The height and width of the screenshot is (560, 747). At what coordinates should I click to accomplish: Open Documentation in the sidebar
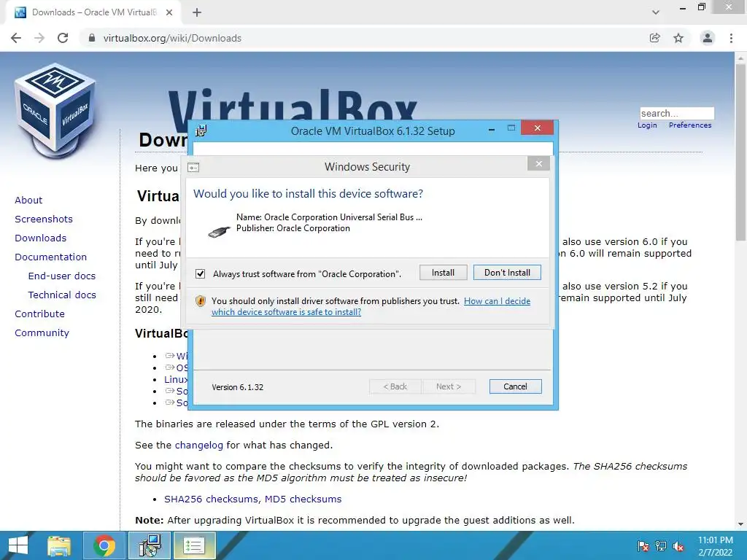point(51,257)
